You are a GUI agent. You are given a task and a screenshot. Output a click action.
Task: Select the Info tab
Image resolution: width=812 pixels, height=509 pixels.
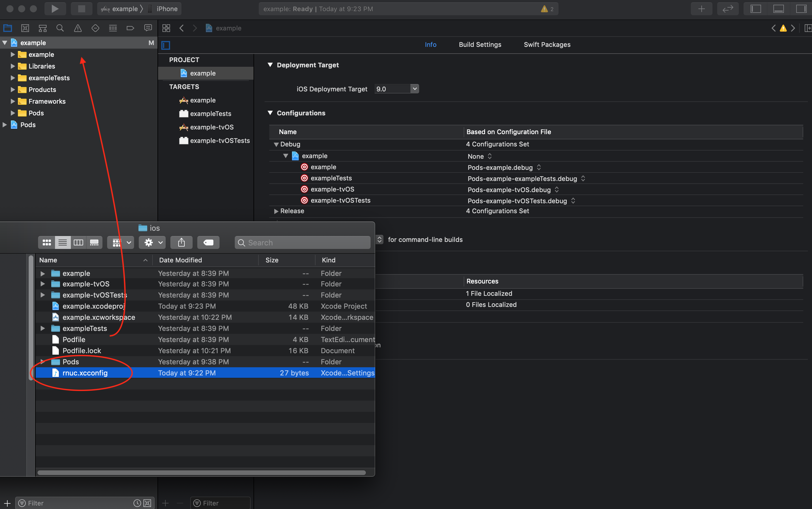pos(431,45)
